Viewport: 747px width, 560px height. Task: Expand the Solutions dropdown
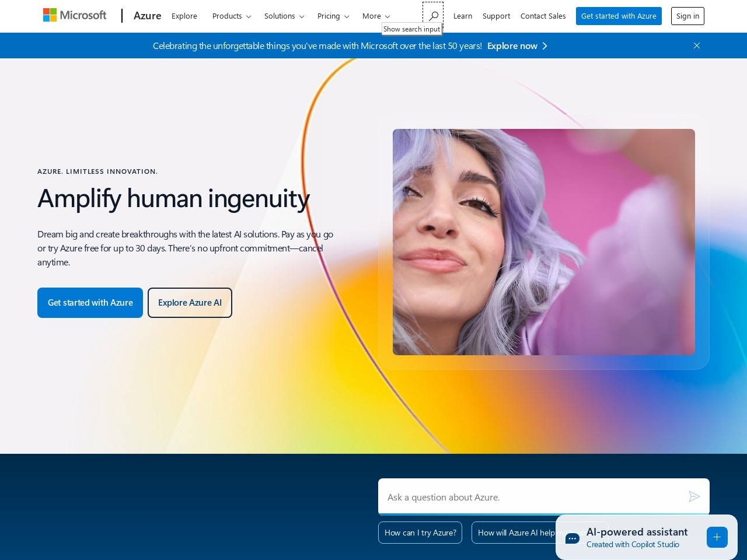[284, 16]
